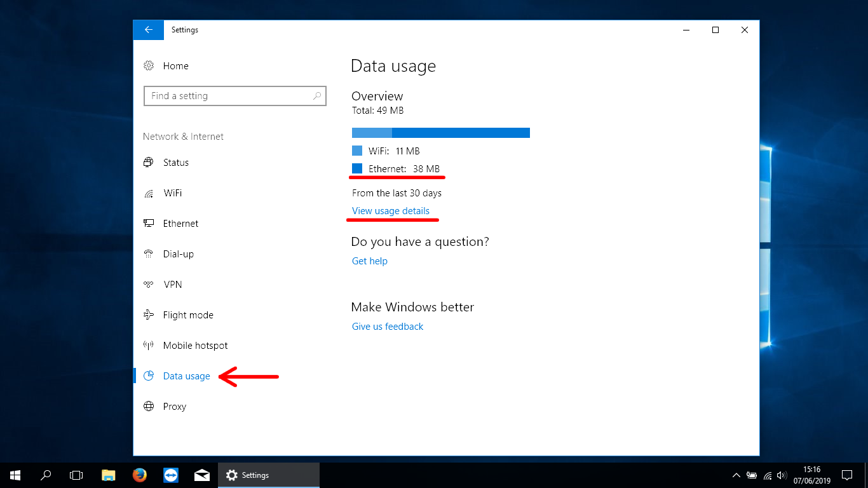Click the Proxy globe icon

pos(149,406)
